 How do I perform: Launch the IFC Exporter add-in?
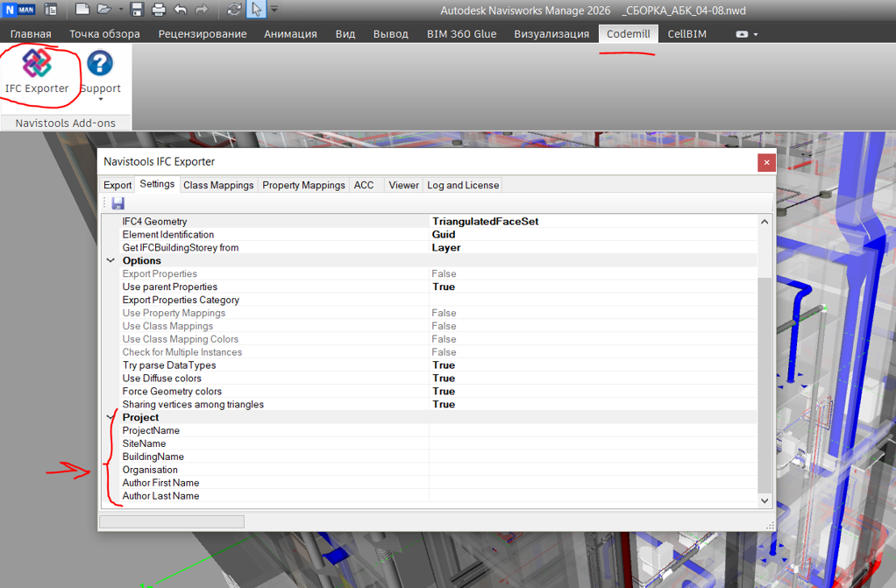37,72
